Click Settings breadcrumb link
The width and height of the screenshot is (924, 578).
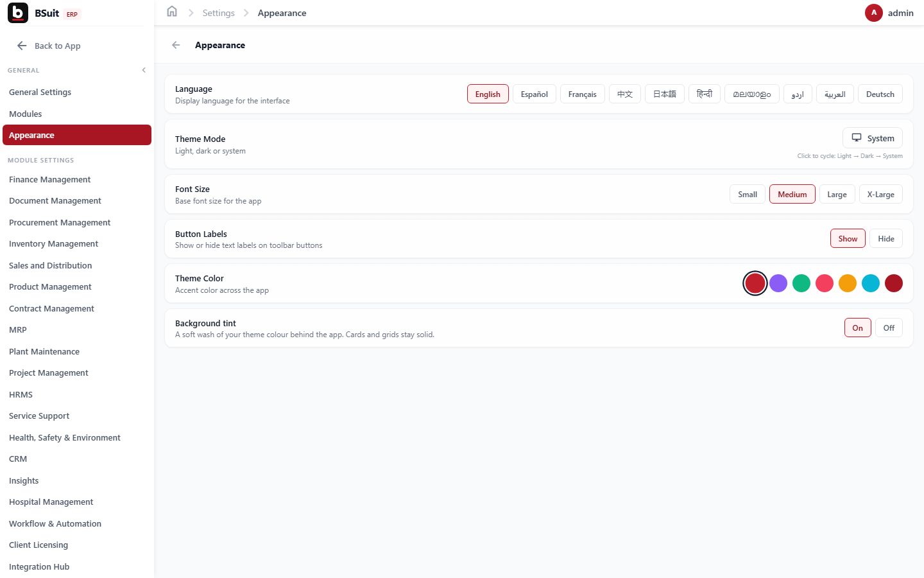point(218,13)
